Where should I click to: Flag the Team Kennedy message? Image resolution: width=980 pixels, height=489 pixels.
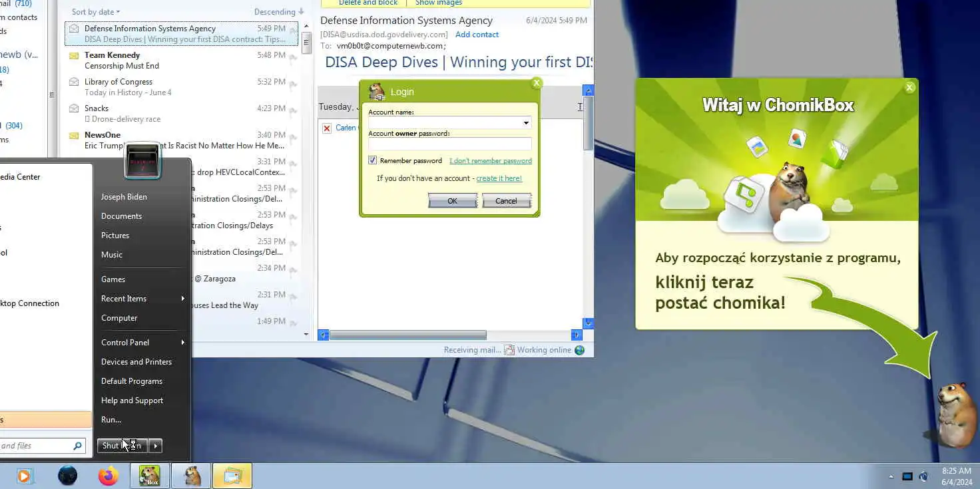pyautogui.click(x=293, y=58)
